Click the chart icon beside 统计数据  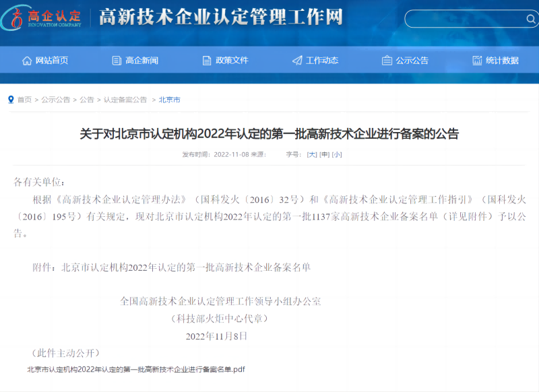(477, 61)
